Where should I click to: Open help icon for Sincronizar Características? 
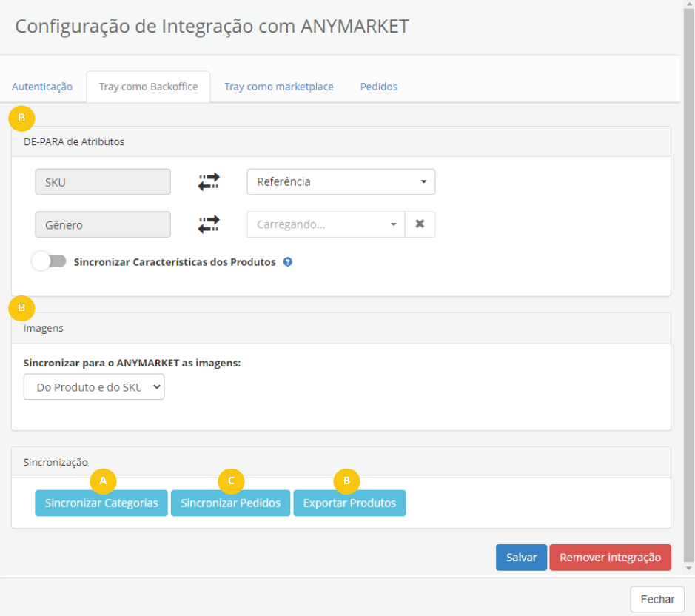[x=288, y=261]
